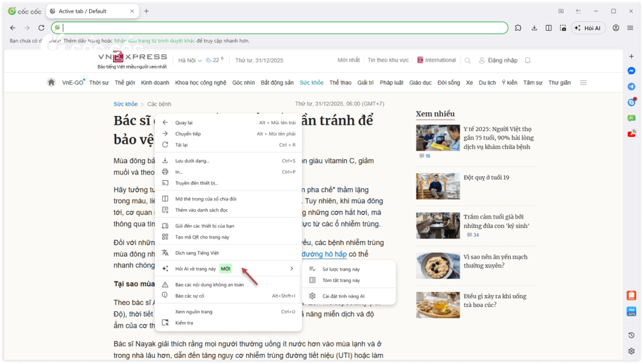
Task: Open Messenger from the right sidebar
Action: click(x=631, y=72)
